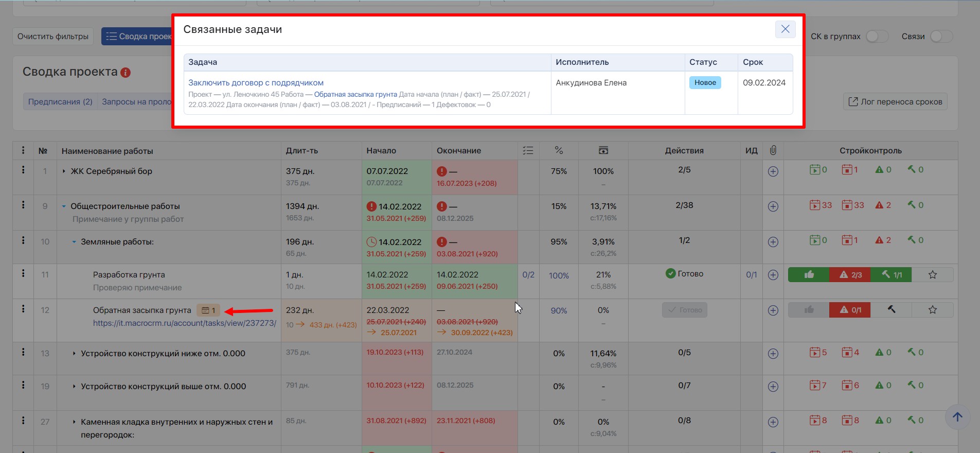Click the plus icon in ЖК Серебряный бор row
The width and height of the screenshot is (980, 453).
coord(773,171)
